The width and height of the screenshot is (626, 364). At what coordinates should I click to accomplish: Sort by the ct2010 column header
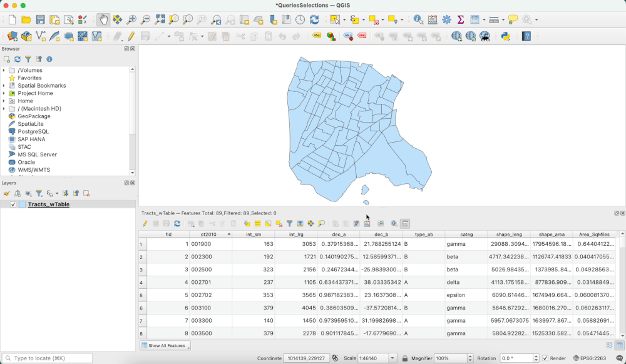pyautogui.click(x=210, y=235)
